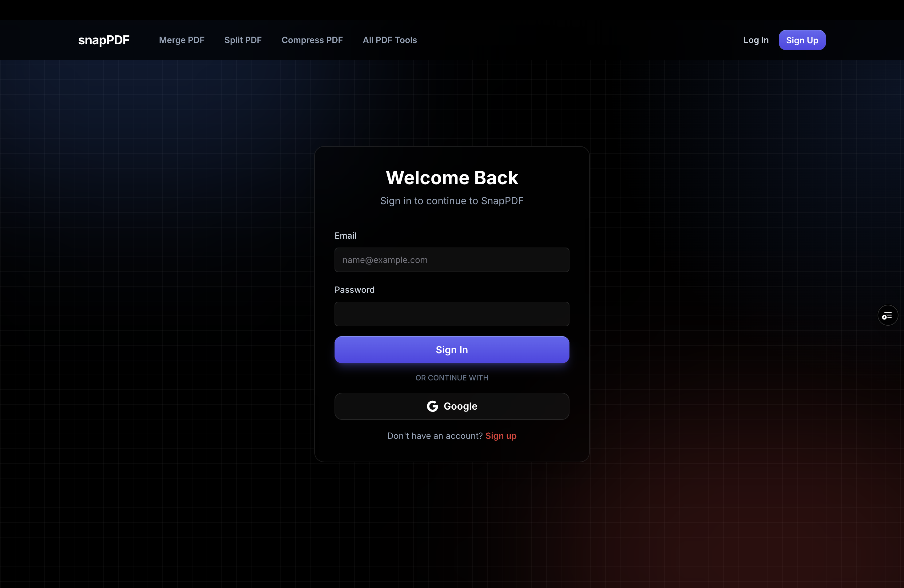
Task: Click the Log In link in the header
Action: (755, 40)
